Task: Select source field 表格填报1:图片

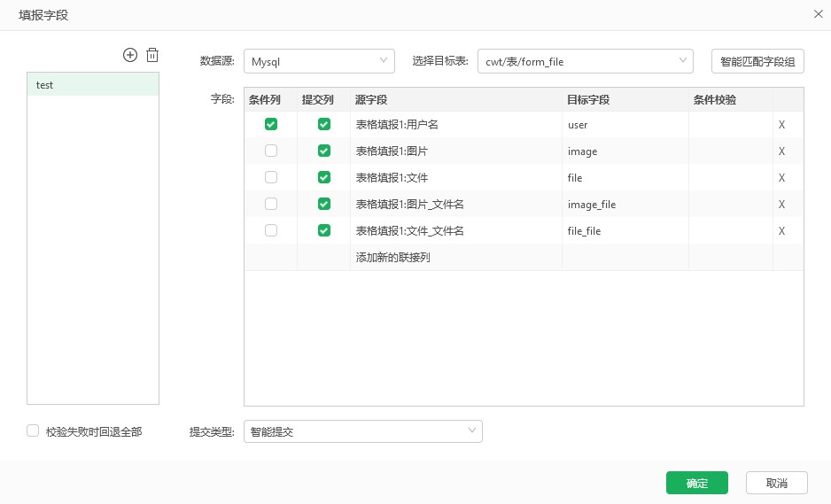Action: (455, 151)
